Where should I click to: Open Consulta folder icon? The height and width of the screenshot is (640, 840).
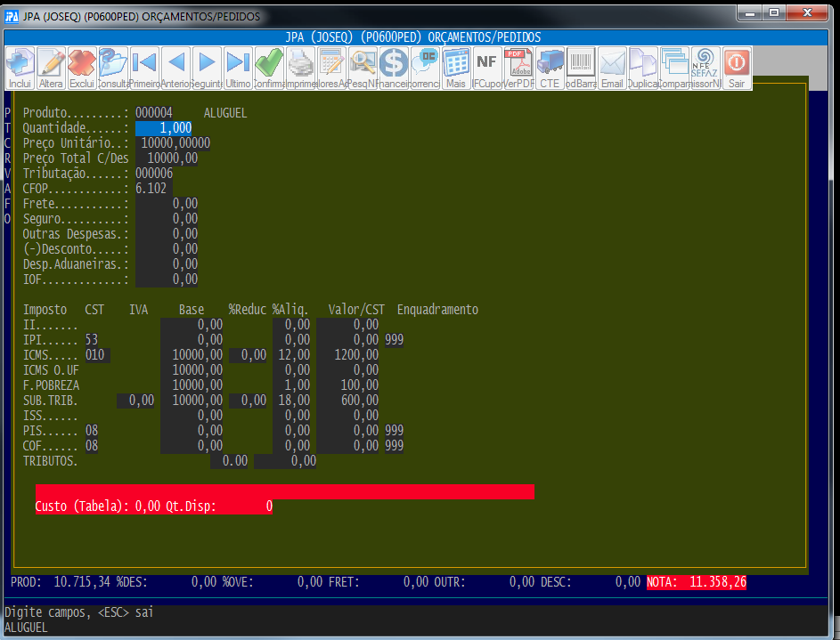coord(113,68)
